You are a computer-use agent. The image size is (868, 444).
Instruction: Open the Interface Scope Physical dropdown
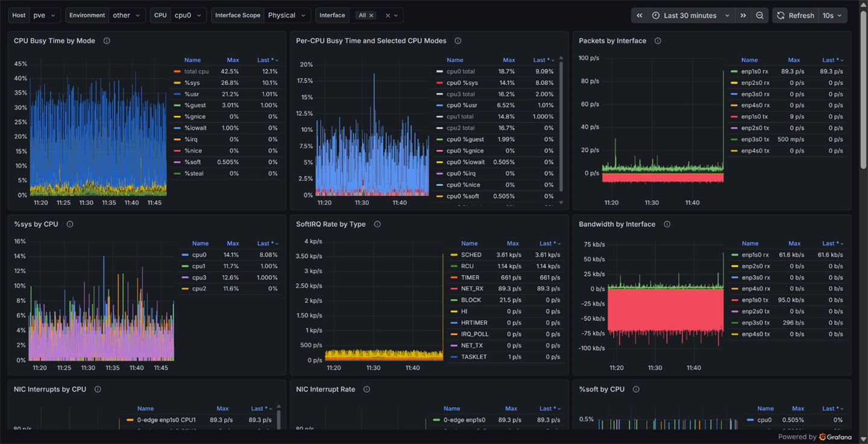261,16
